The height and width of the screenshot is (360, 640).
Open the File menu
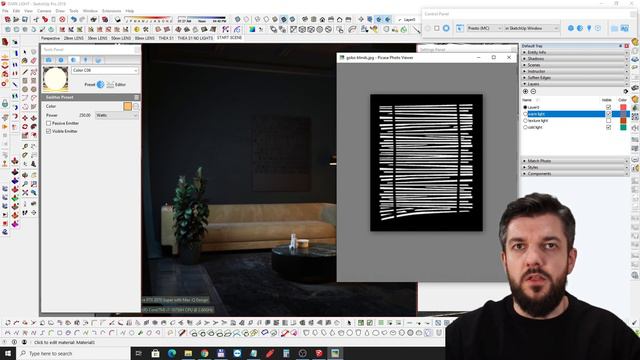[x=5, y=11]
